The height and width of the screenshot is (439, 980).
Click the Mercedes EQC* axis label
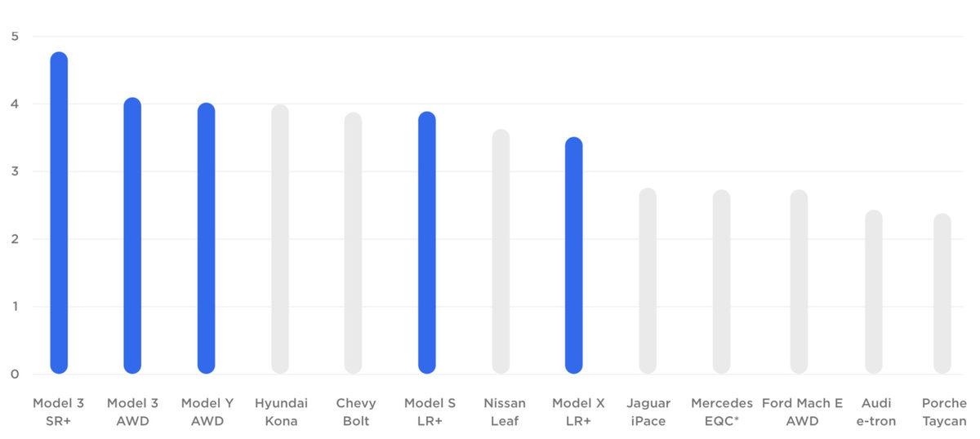click(x=722, y=412)
